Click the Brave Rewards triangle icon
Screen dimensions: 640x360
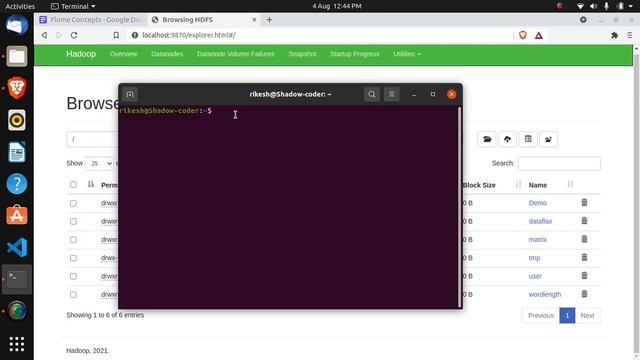(x=539, y=36)
